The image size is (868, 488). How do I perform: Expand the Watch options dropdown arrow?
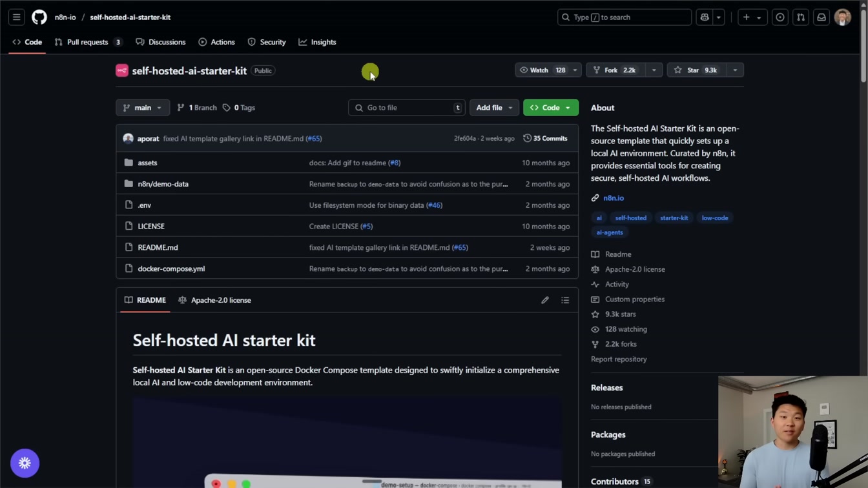(575, 70)
